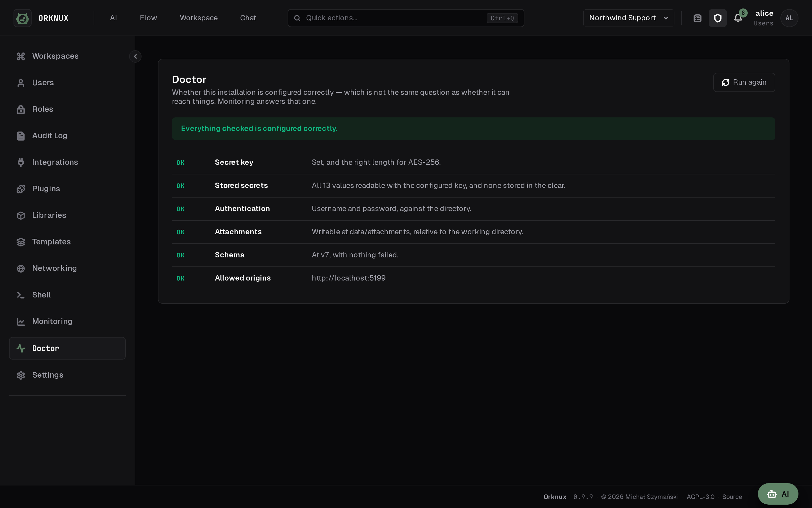Viewport: 812px width, 508px height.
Task: Click the Orknux cat logo icon
Action: [23, 18]
